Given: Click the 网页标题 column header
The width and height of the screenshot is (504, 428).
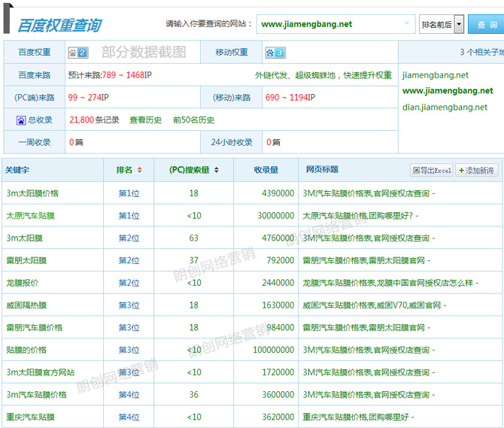Looking at the screenshot, I should (x=322, y=169).
